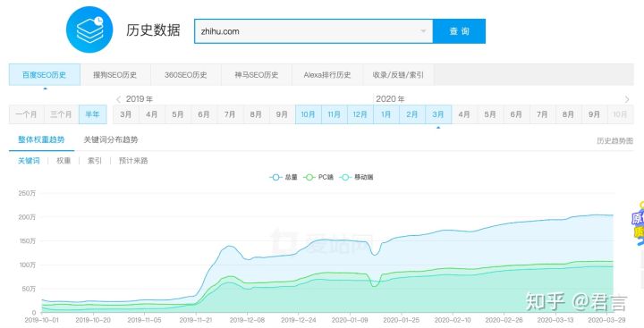Viewport: 644px width, 328px height.
Task: Select 2019 7月 on month timeline
Action: (230, 114)
